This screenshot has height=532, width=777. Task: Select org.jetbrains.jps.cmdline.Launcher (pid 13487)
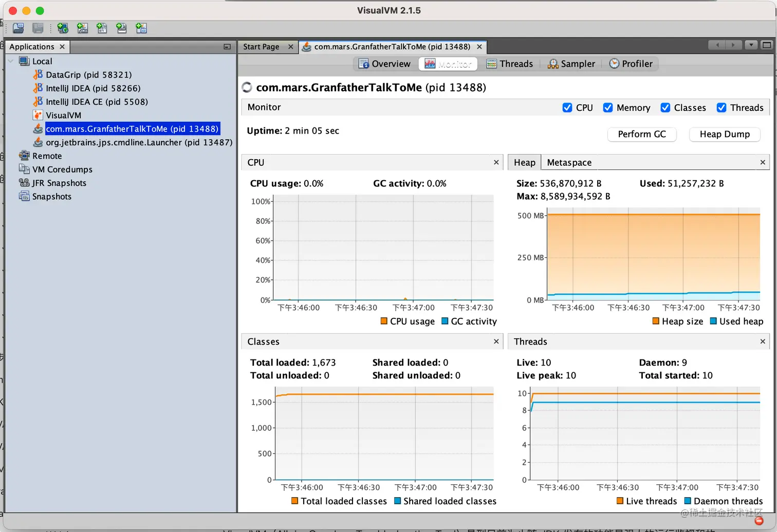(139, 142)
